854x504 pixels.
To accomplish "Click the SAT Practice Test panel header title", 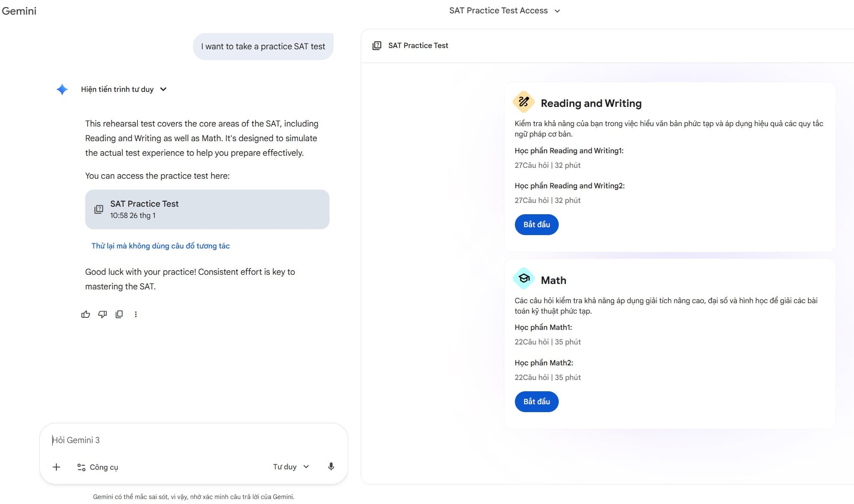I will coord(418,46).
